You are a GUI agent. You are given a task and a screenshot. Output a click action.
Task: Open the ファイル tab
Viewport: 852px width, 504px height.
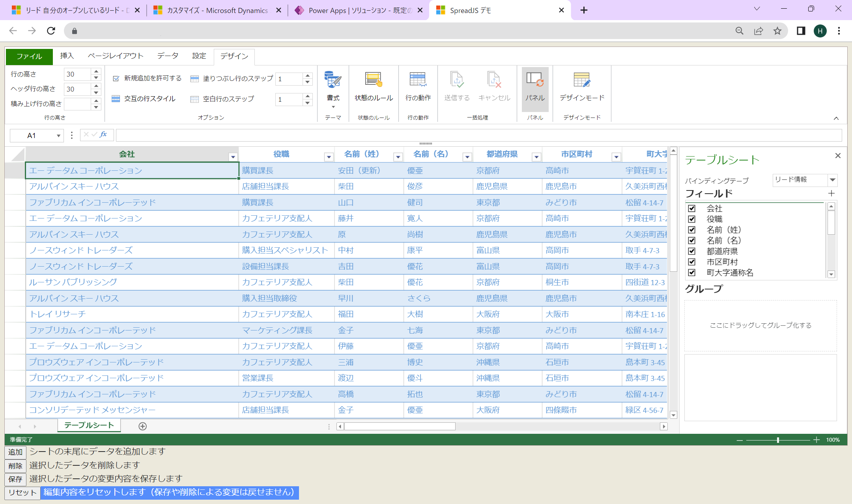29,56
